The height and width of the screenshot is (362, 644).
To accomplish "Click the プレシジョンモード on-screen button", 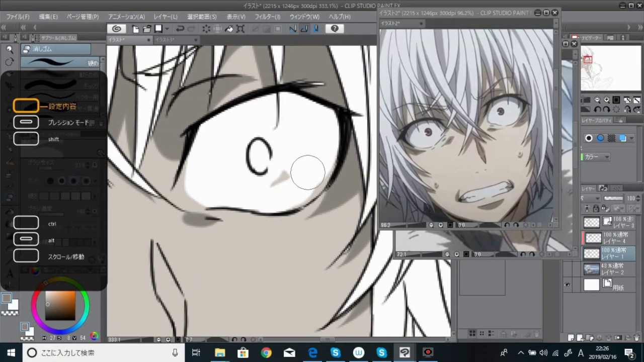I will click(x=26, y=122).
